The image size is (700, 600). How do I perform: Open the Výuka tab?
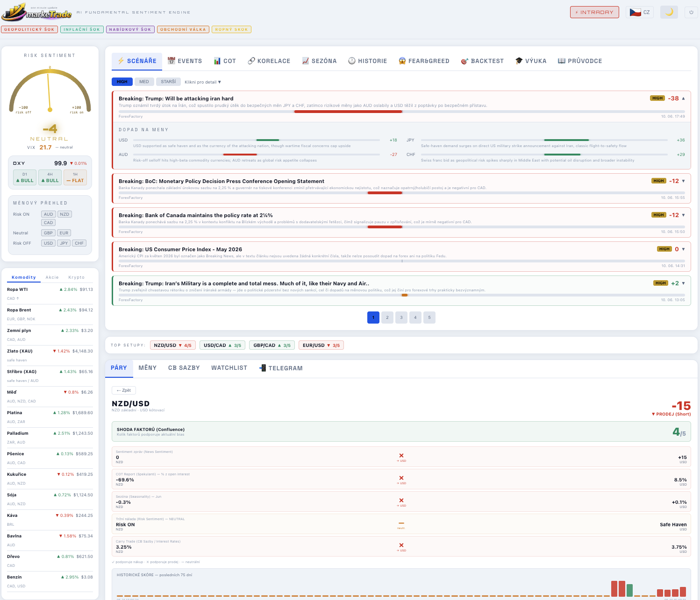(x=531, y=61)
